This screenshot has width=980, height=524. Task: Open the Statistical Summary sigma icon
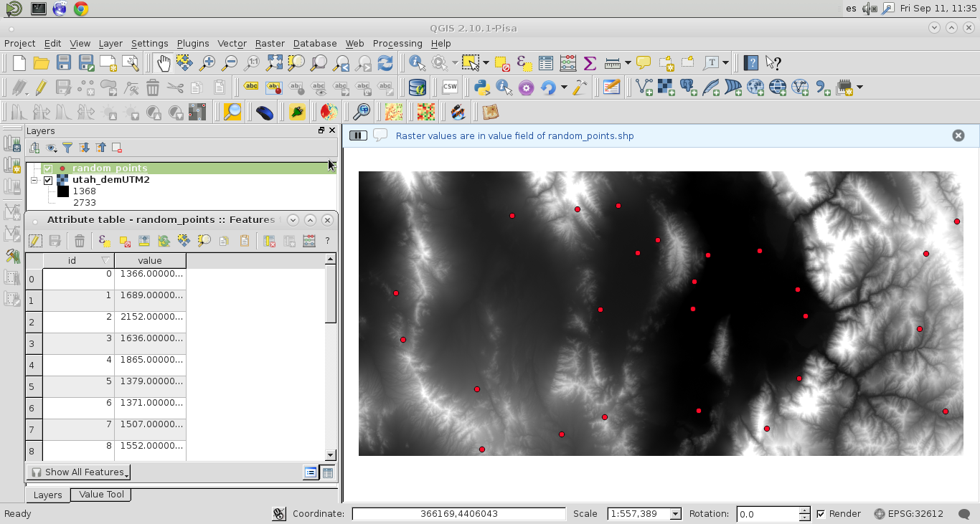pos(590,63)
